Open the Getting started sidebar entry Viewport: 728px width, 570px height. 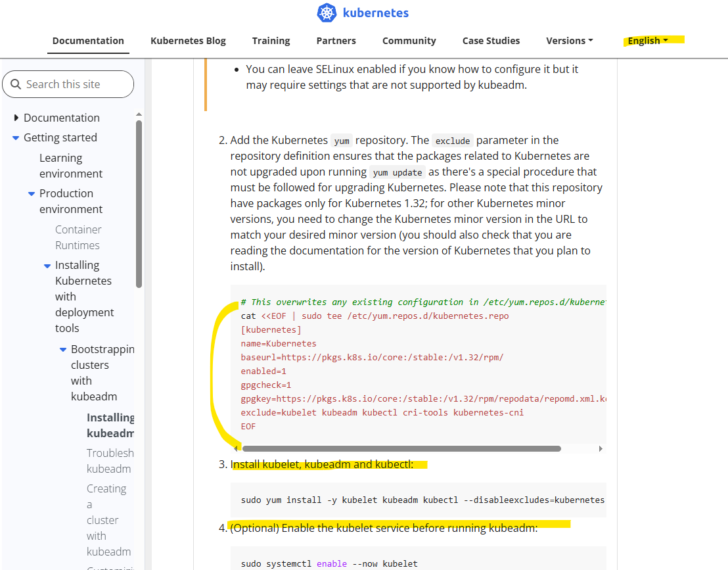coord(60,137)
